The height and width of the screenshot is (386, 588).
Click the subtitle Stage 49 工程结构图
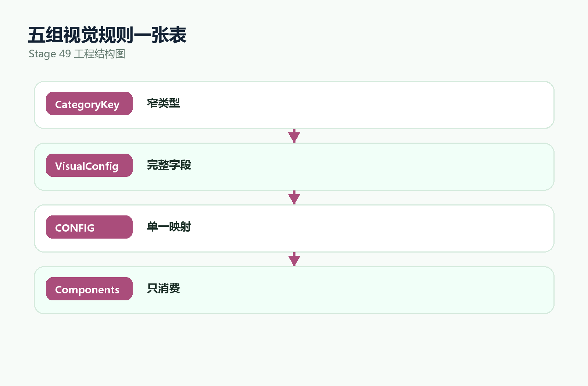tap(77, 54)
